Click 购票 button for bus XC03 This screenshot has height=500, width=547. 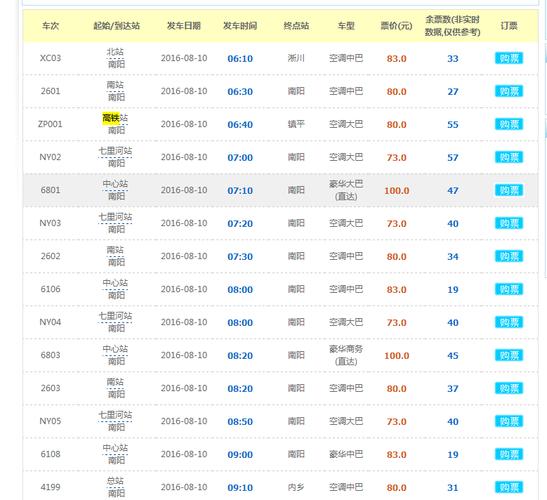click(x=509, y=58)
